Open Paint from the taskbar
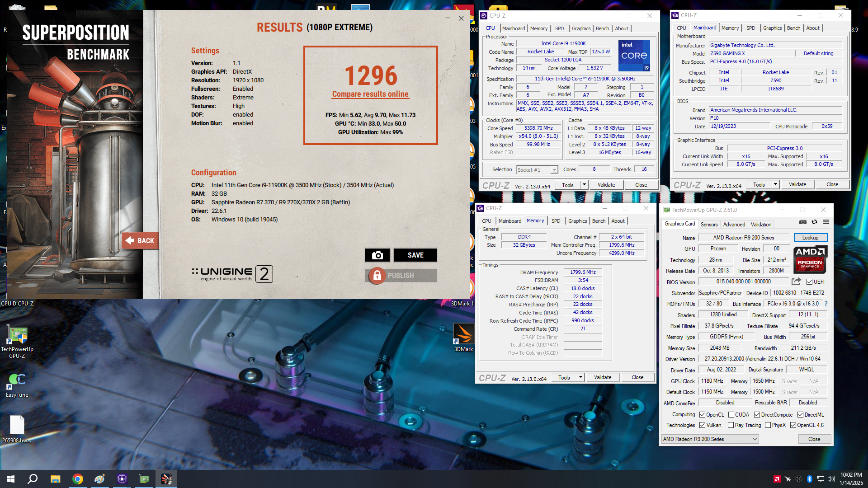The height and width of the screenshot is (488, 868). pyautogui.click(x=99, y=479)
